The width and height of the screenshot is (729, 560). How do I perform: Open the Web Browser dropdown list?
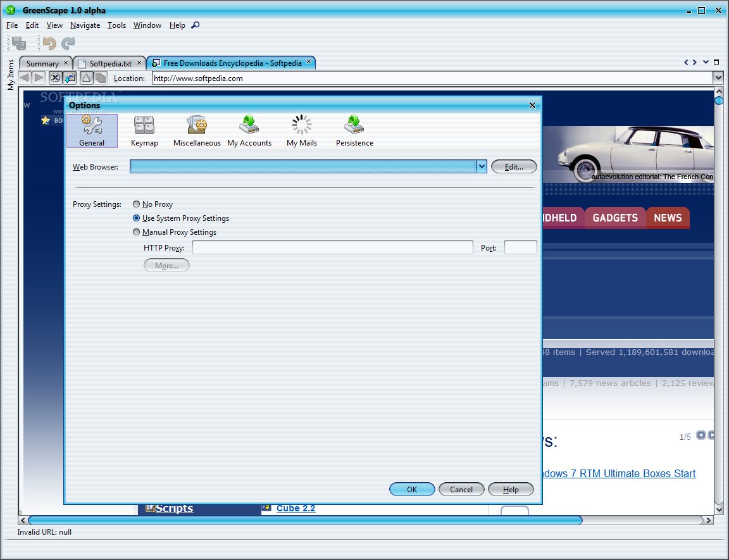click(x=482, y=166)
